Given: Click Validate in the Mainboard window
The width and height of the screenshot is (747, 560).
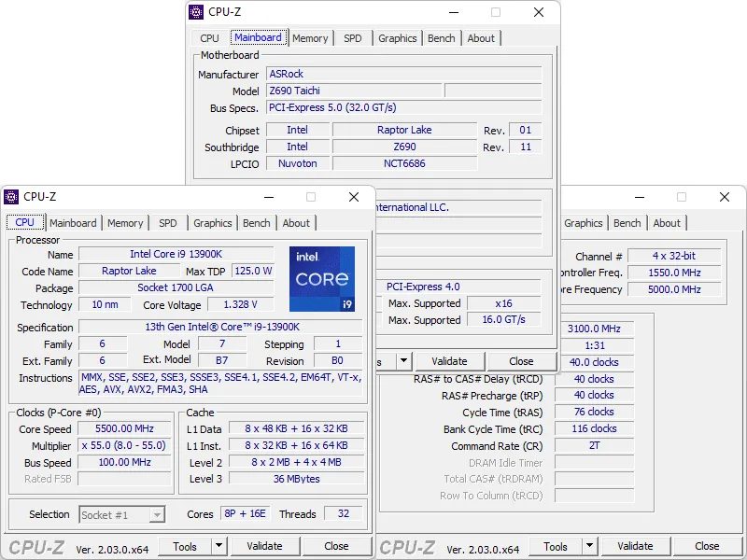Looking at the screenshot, I should click(x=449, y=361).
